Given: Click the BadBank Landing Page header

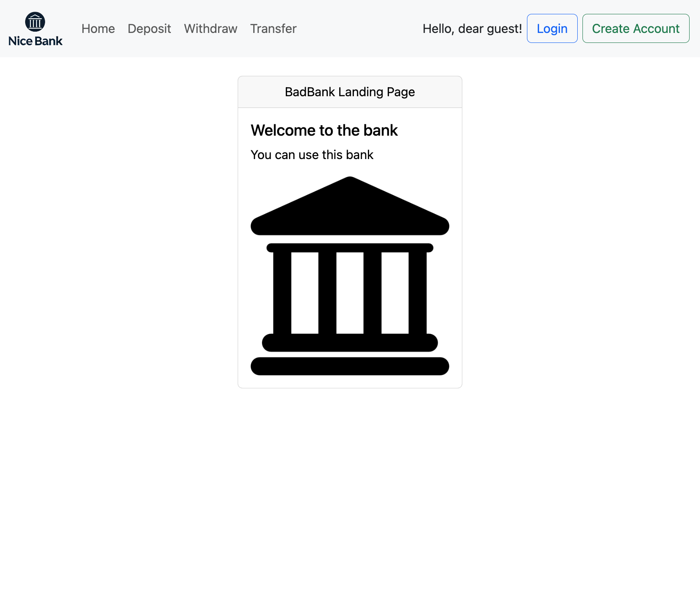Looking at the screenshot, I should [350, 91].
